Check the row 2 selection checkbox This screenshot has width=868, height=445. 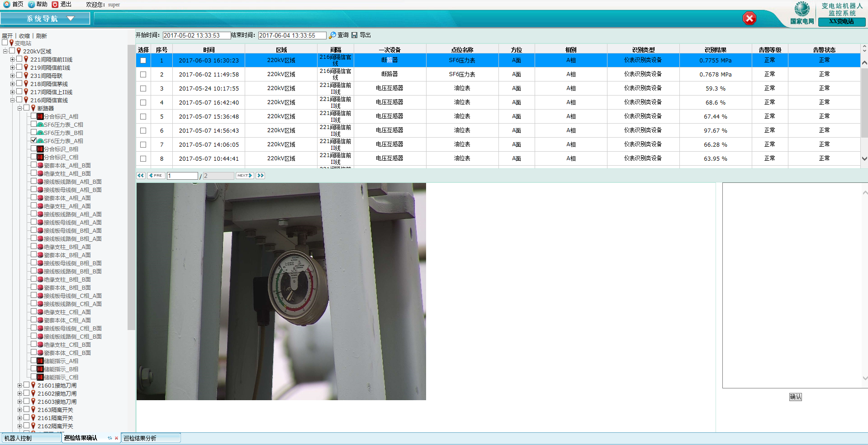(x=143, y=75)
